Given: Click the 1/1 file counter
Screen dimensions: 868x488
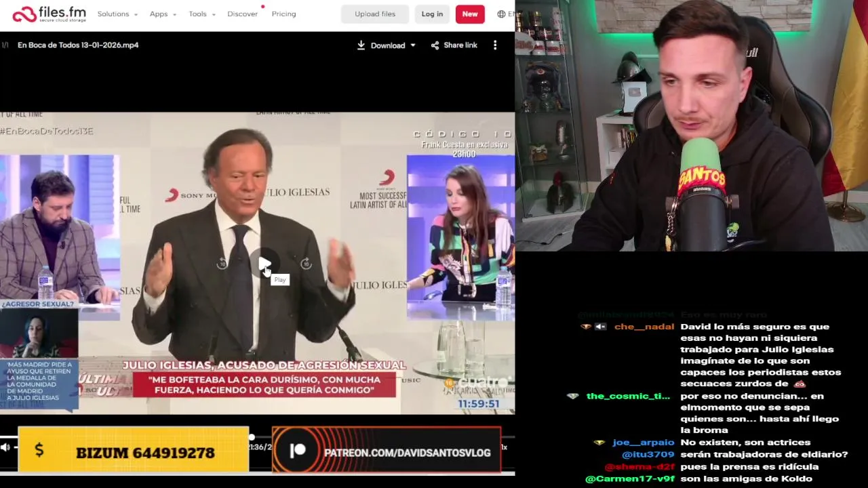Looking at the screenshot, I should (5, 45).
